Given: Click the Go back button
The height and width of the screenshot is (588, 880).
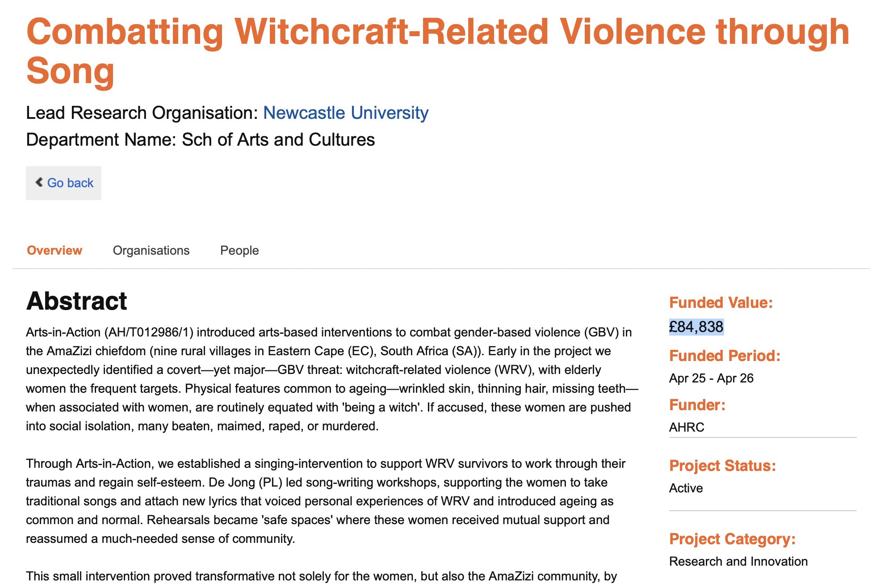Looking at the screenshot, I should click(63, 183).
